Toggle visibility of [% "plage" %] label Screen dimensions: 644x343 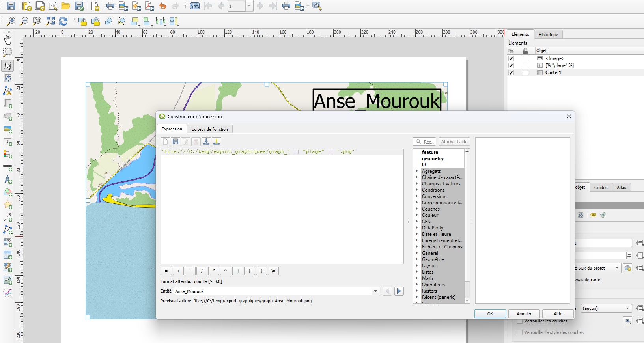tap(511, 65)
